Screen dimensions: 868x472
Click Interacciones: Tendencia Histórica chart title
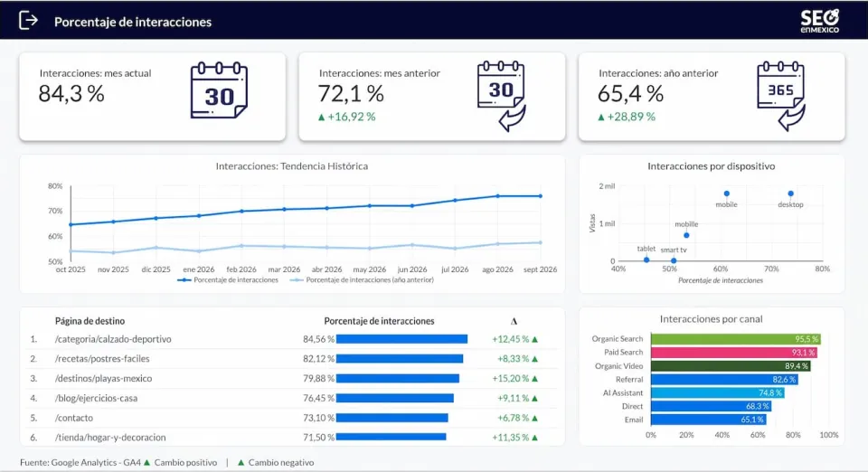click(x=292, y=166)
